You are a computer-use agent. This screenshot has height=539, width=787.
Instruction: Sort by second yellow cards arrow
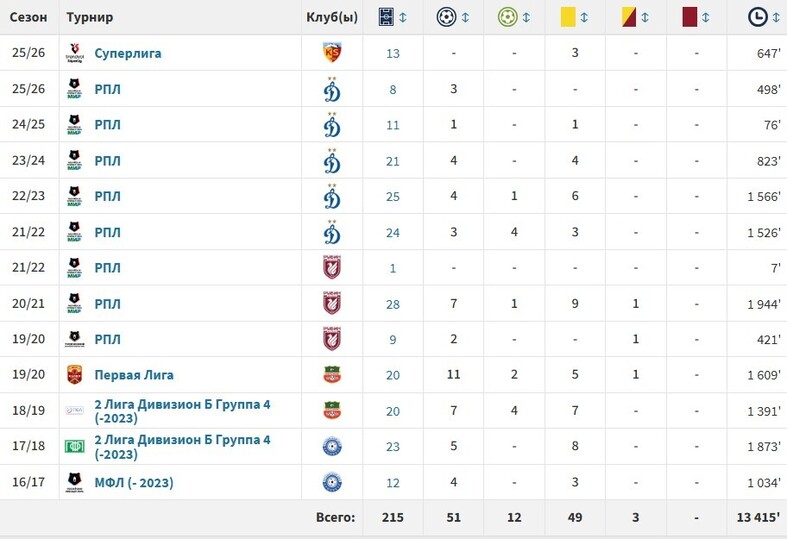pos(645,18)
